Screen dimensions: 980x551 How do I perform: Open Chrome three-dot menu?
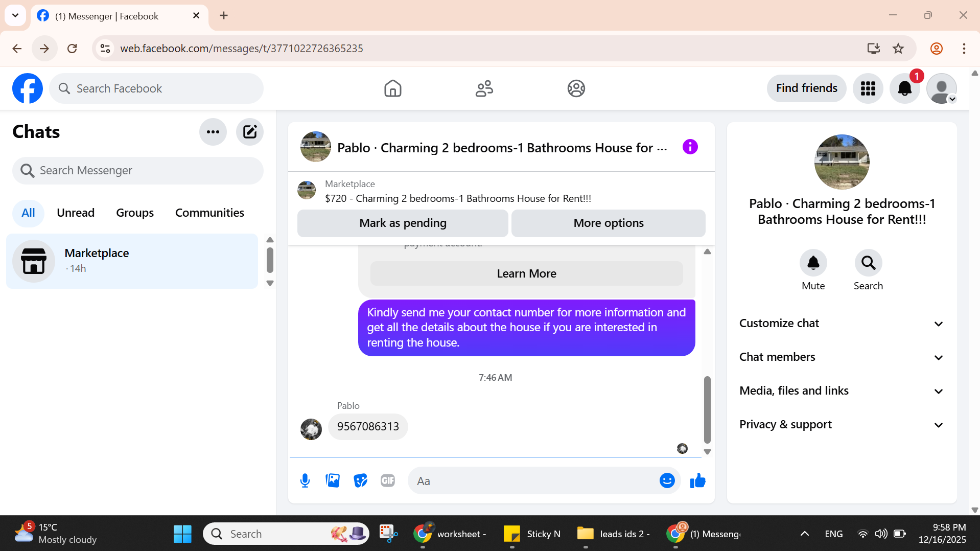pyautogui.click(x=964, y=49)
